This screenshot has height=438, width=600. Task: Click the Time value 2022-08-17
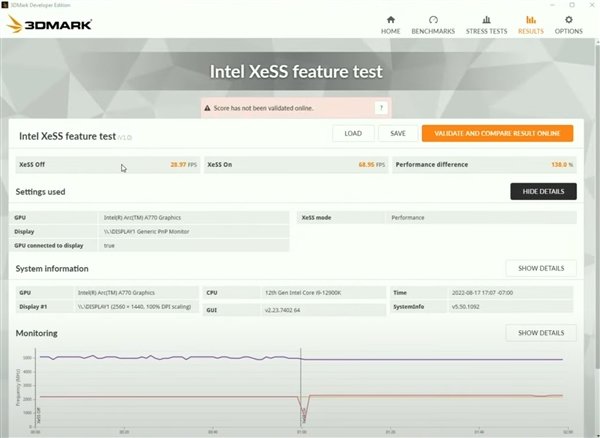click(x=482, y=293)
